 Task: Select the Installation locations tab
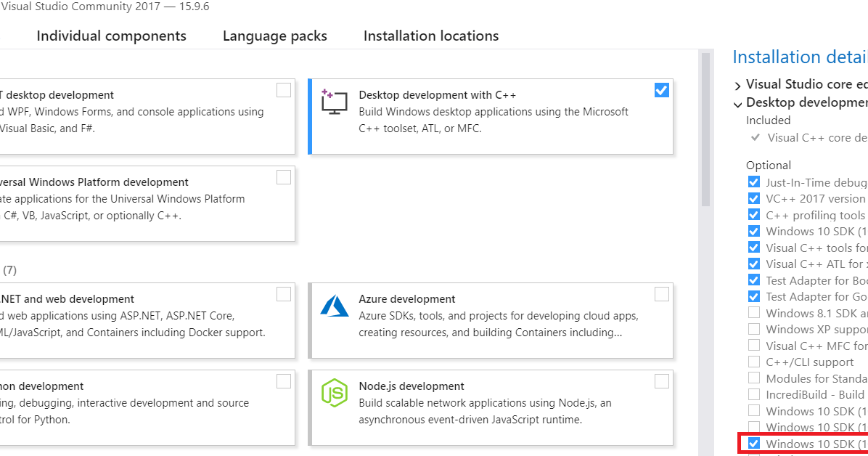point(430,35)
